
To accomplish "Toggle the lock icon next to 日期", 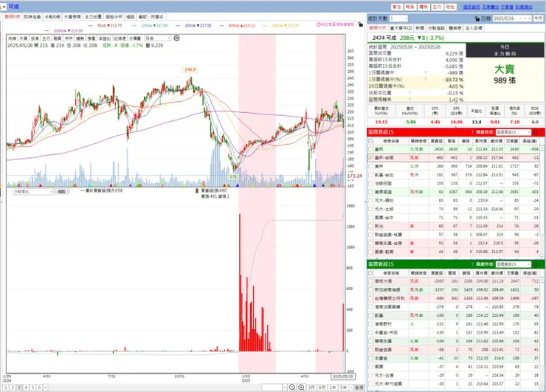I will [477, 18].
